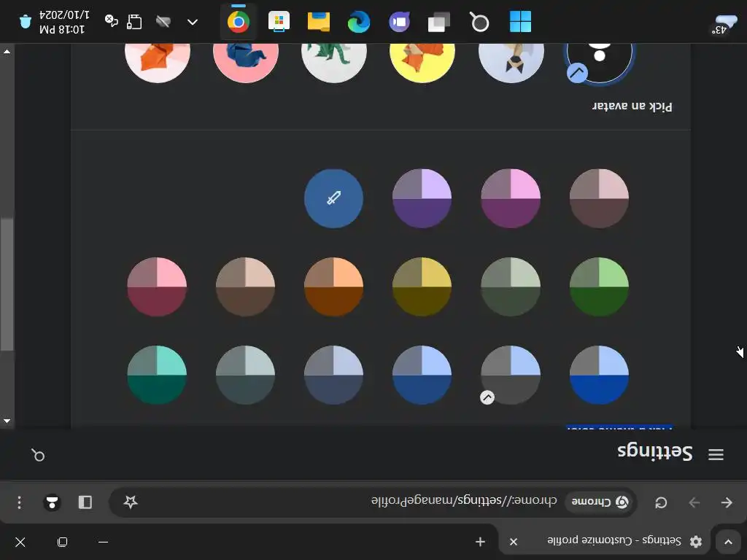The image size is (747, 560).
Task: Bookmark this page with the star icon
Action: tap(131, 502)
